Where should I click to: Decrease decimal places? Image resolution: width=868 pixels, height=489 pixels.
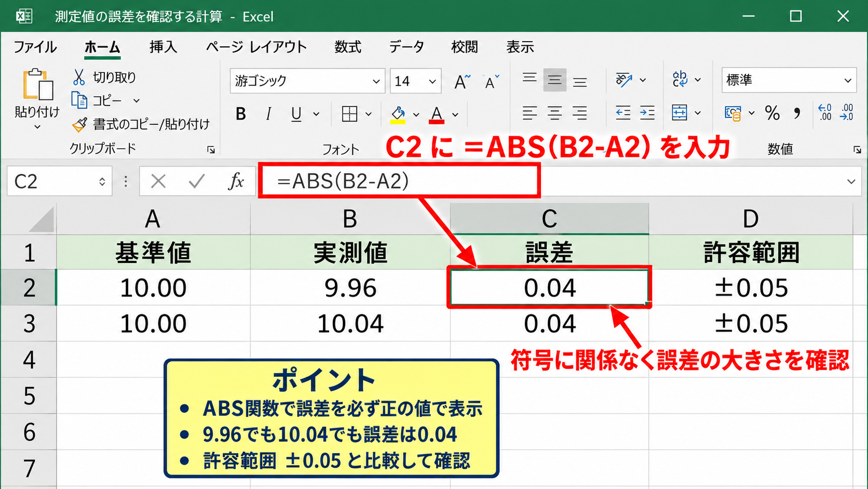point(846,112)
